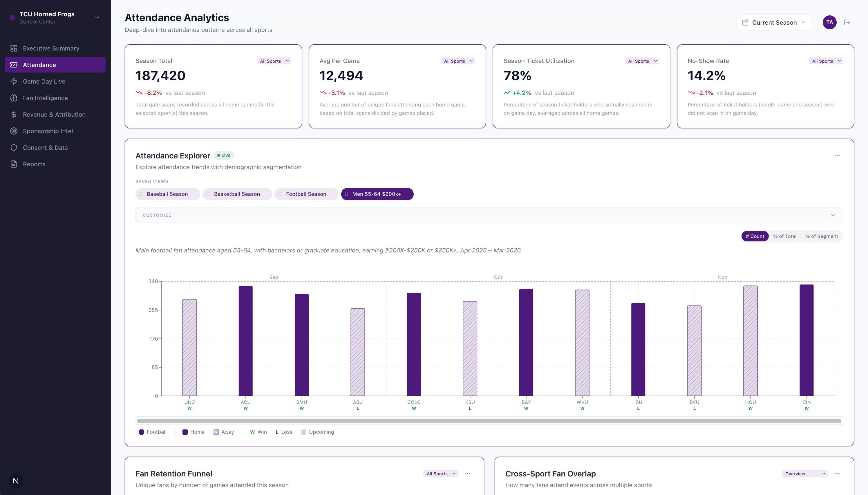Click the CIN home game bar

click(x=806, y=340)
